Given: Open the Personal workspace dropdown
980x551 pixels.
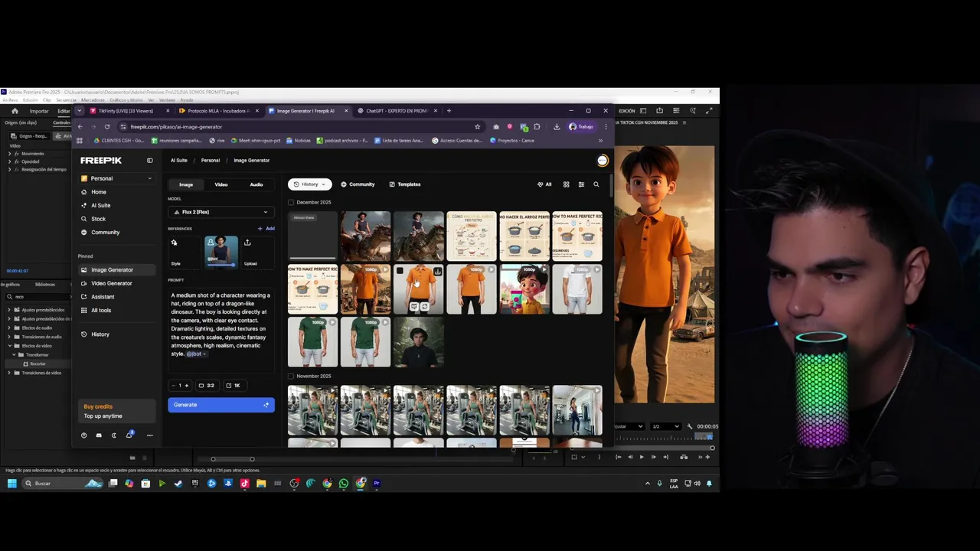Looking at the screenshot, I should [116, 178].
